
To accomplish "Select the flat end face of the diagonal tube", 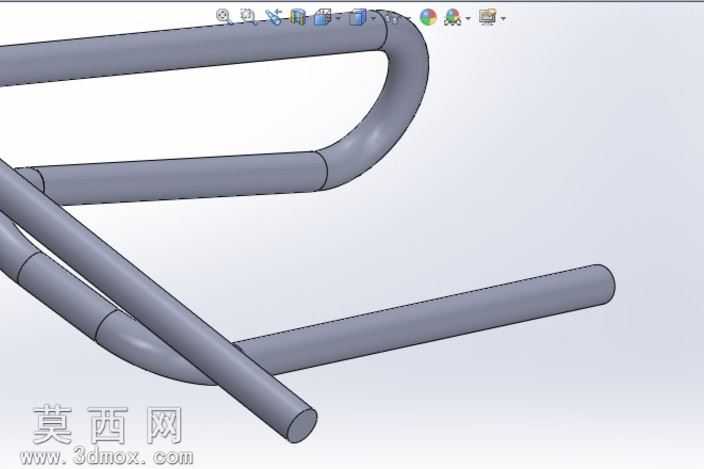I will point(302,425).
